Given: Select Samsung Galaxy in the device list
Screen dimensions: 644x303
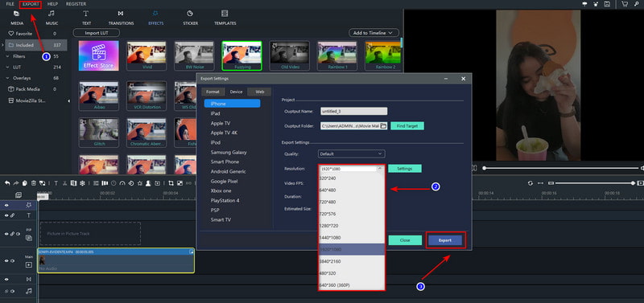Looking at the screenshot, I should (x=229, y=152).
